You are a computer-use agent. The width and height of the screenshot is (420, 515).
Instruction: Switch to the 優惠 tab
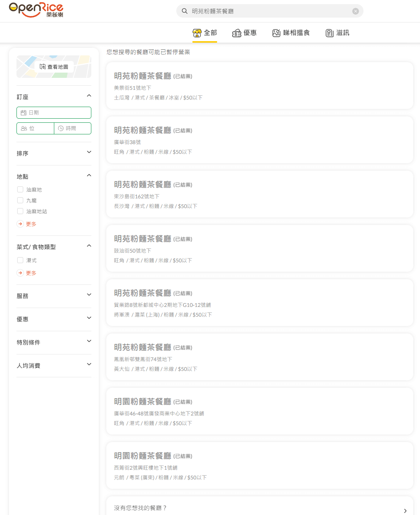point(244,33)
